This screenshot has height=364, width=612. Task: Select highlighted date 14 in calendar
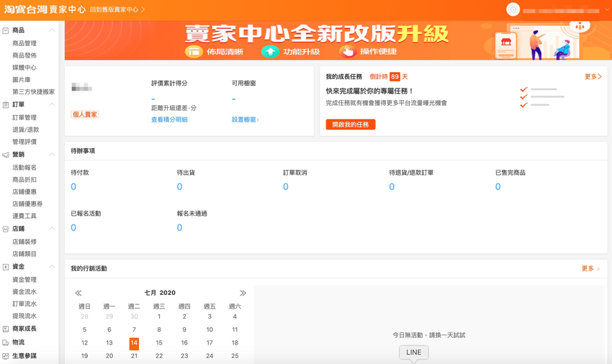134,343
